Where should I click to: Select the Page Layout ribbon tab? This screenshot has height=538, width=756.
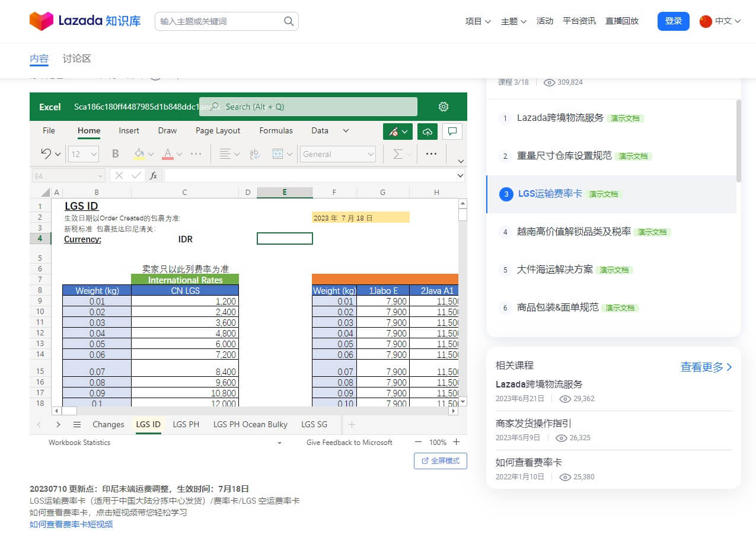(218, 130)
